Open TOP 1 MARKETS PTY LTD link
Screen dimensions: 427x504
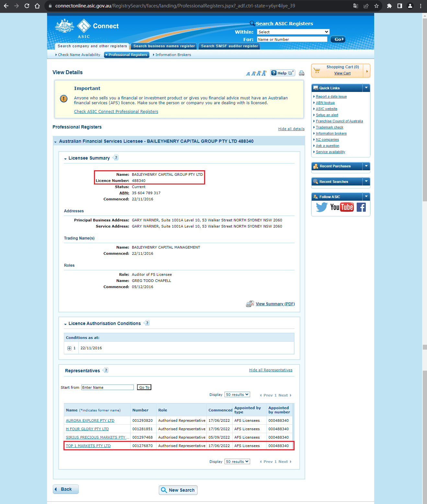88,446
